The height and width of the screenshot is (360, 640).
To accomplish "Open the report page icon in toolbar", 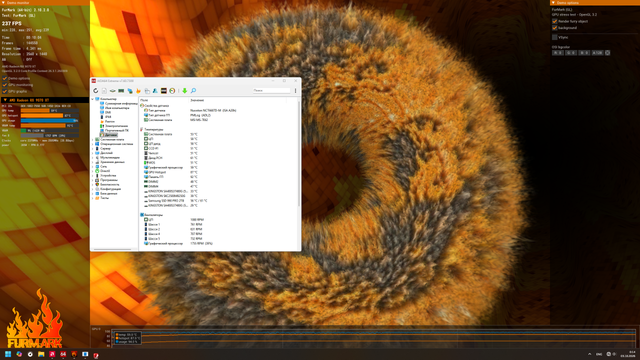I will point(104,91).
